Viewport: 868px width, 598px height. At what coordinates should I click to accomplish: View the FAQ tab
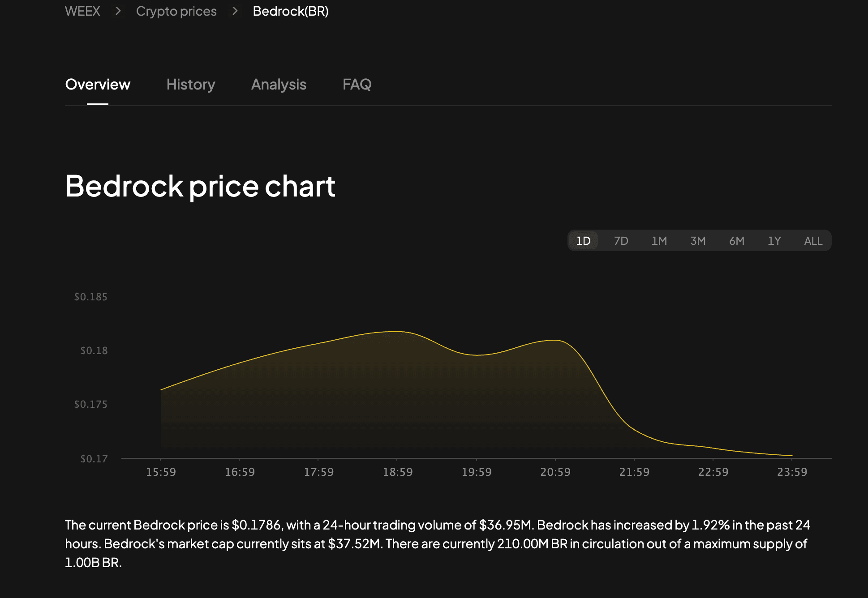pos(357,85)
